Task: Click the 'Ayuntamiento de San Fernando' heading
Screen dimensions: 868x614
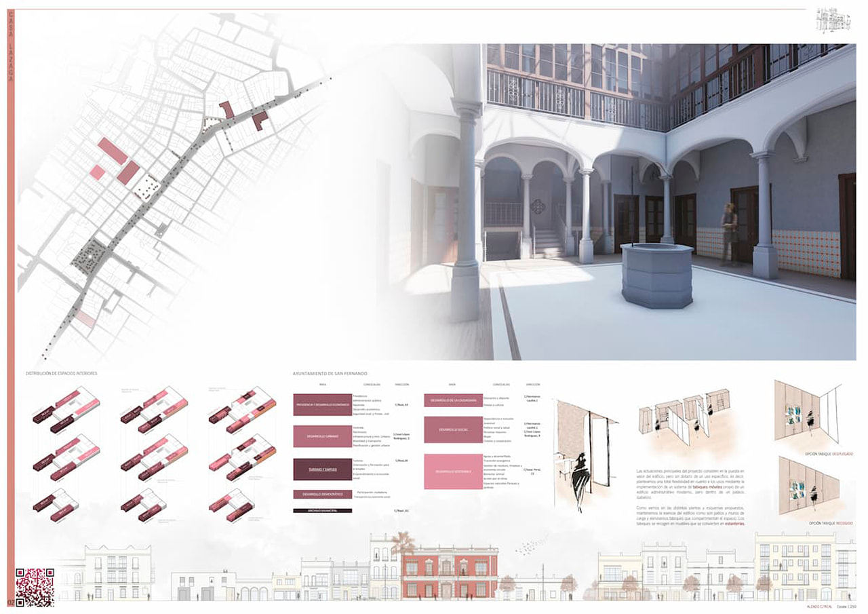Action: pyautogui.click(x=330, y=374)
